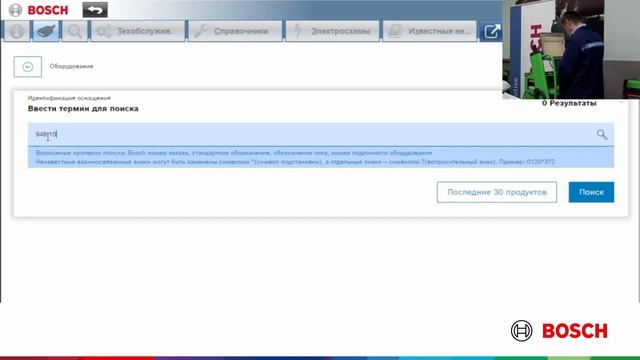Open the info tab icon
Screen dimensions: 640x360
tap(17, 31)
